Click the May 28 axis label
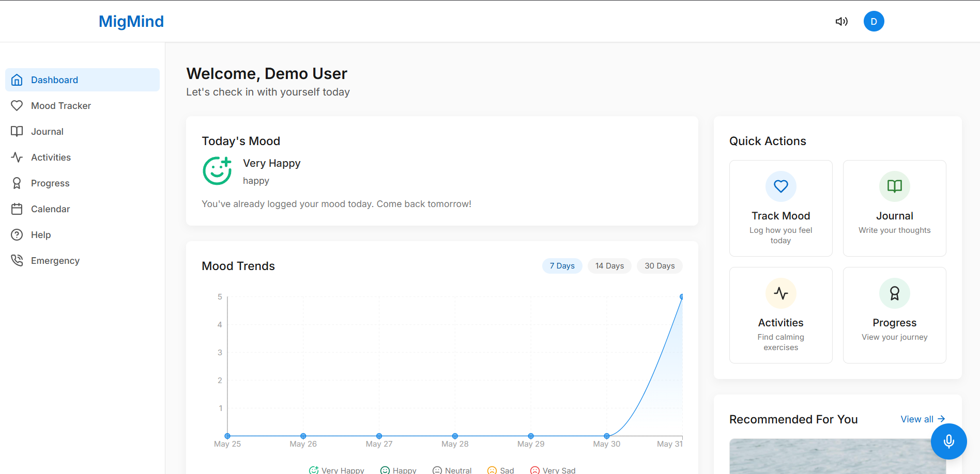 click(x=455, y=444)
